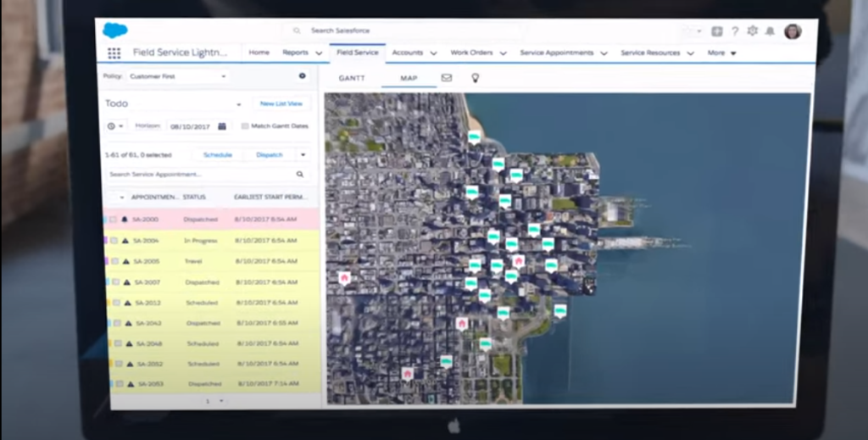Switch to the GANTT tab

click(x=352, y=78)
